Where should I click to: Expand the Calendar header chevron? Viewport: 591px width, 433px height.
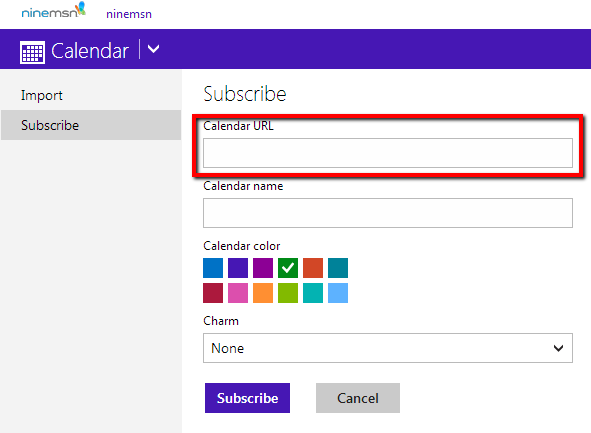click(153, 49)
